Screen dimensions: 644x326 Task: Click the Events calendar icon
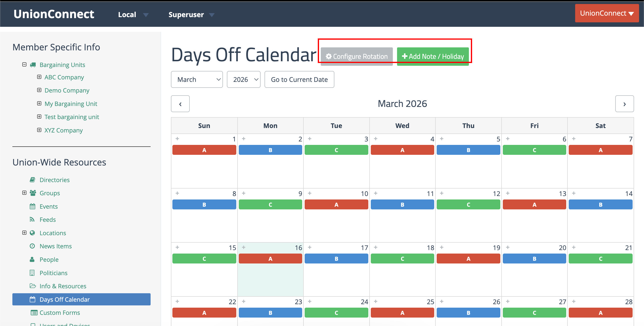[32, 206]
